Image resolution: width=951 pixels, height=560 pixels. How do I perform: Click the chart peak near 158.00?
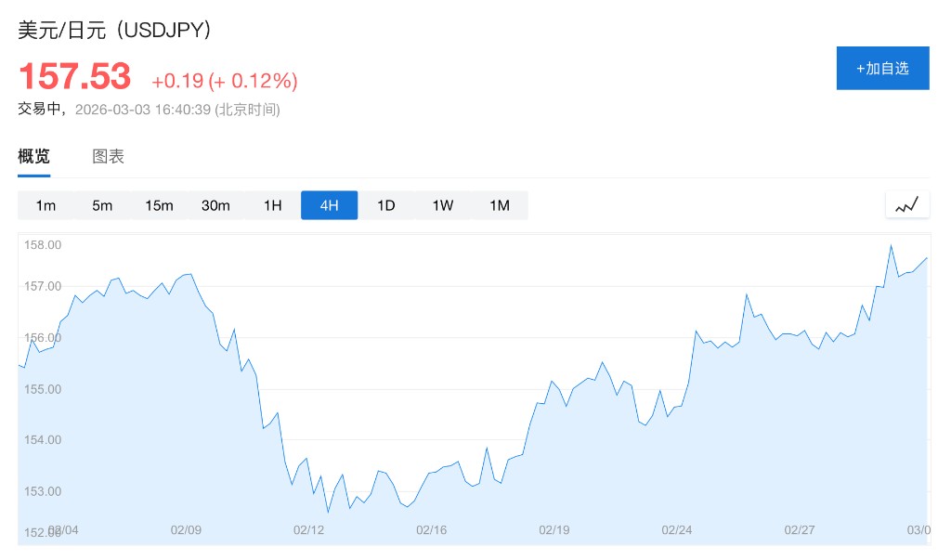coord(891,246)
